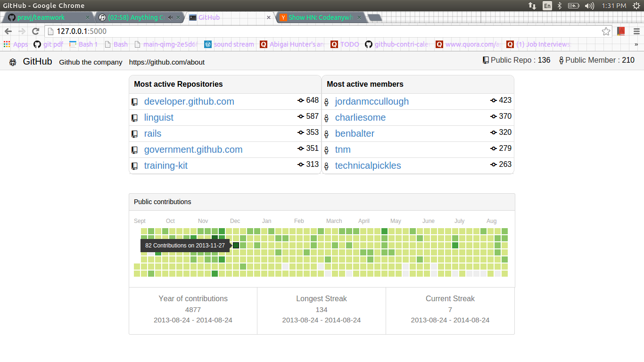Click the 1:31 PM clock in top panel
This screenshot has width=644, height=362.
pos(614,6)
